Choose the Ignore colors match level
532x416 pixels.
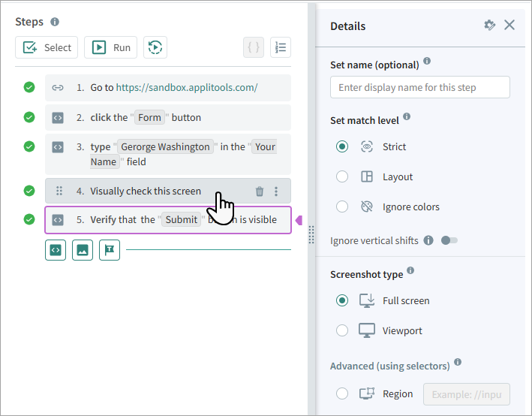342,206
